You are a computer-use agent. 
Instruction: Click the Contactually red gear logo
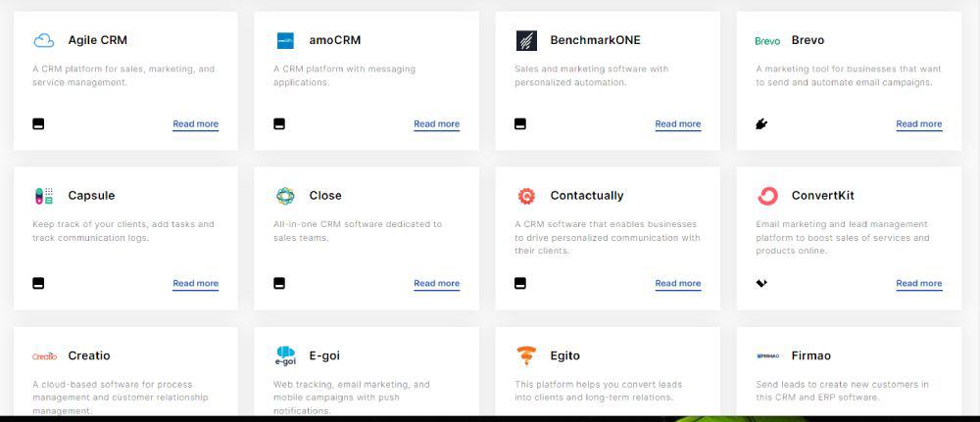(x=526, y=196)
